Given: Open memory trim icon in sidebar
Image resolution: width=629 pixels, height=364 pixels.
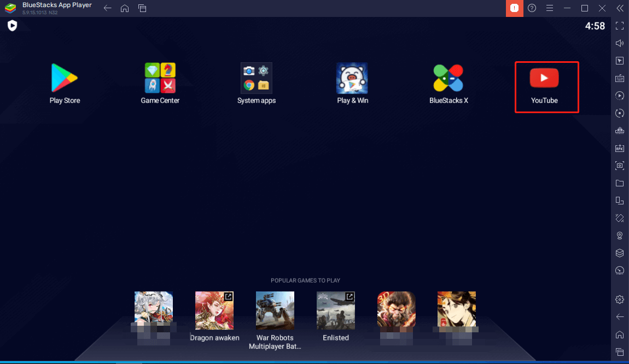Looking at the screenshot, I should point(620,131).
